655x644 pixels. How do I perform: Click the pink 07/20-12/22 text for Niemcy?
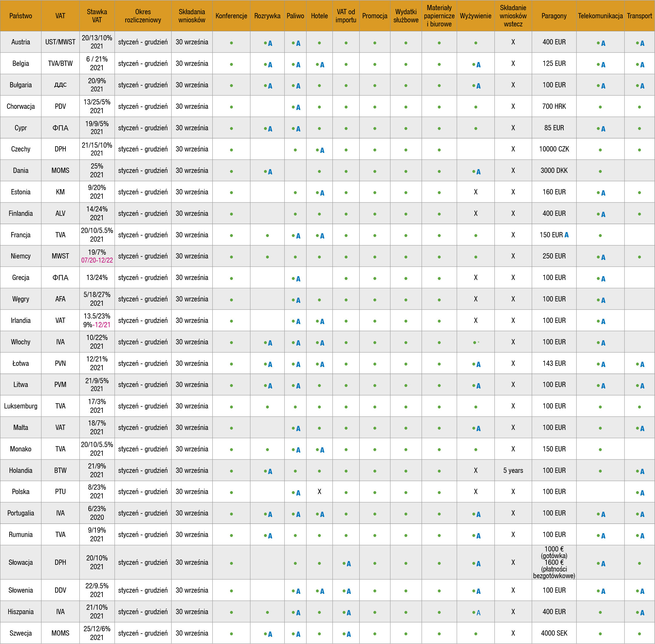tap(97, 260)
